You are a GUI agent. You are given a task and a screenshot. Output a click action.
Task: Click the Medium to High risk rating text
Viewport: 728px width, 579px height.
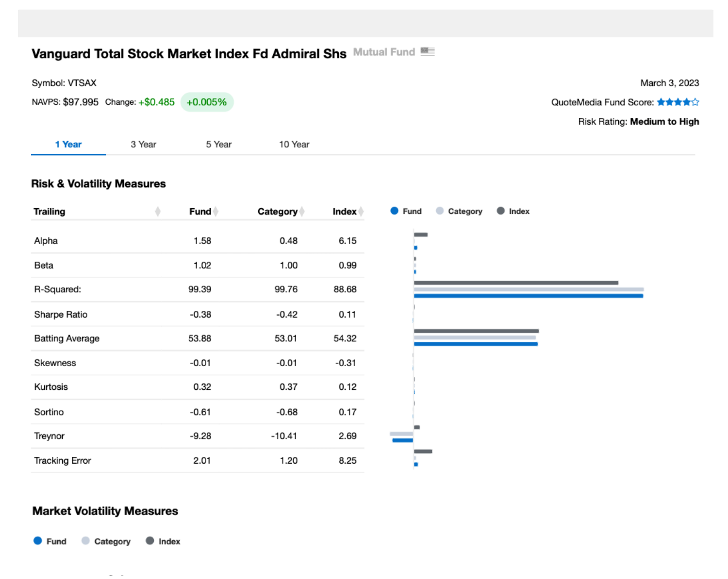tap(664, 121)
